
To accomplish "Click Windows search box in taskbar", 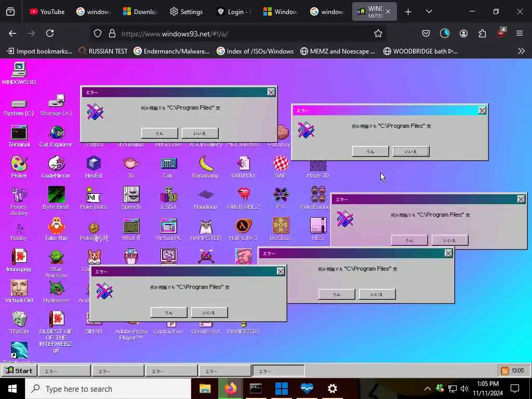I will click(108, 389).
